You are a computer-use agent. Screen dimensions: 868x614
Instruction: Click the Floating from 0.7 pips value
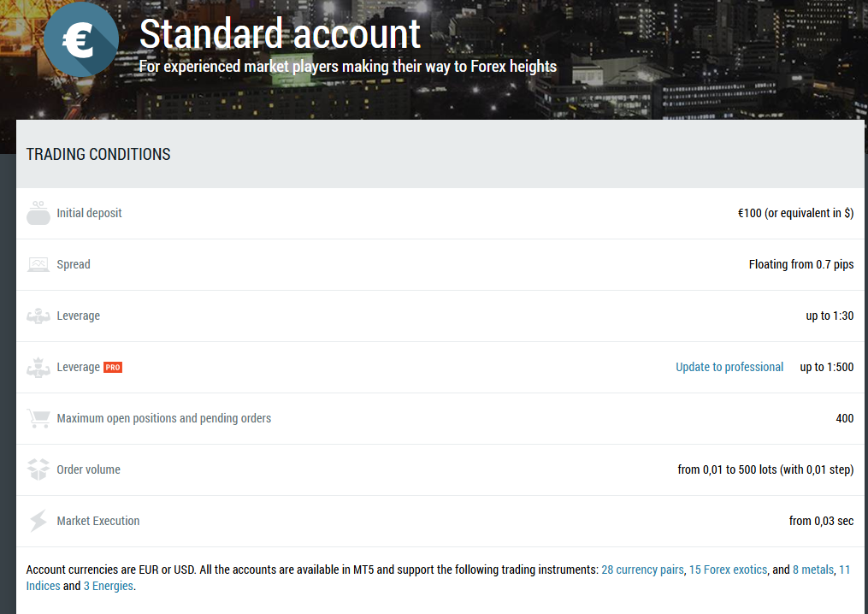(800, 264)
